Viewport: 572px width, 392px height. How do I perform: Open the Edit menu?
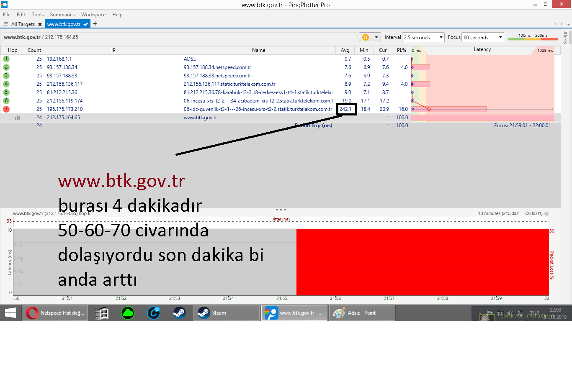click(21, 15)
